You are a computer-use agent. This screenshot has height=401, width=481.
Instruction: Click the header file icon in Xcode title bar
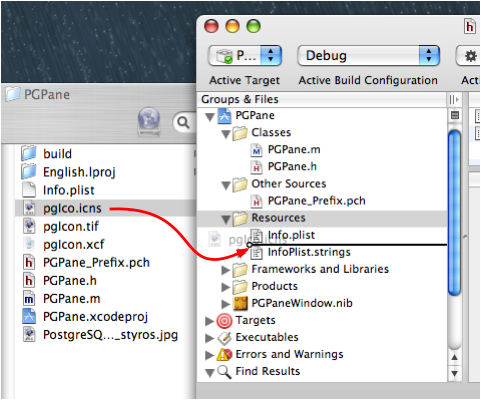pos(470,26)
